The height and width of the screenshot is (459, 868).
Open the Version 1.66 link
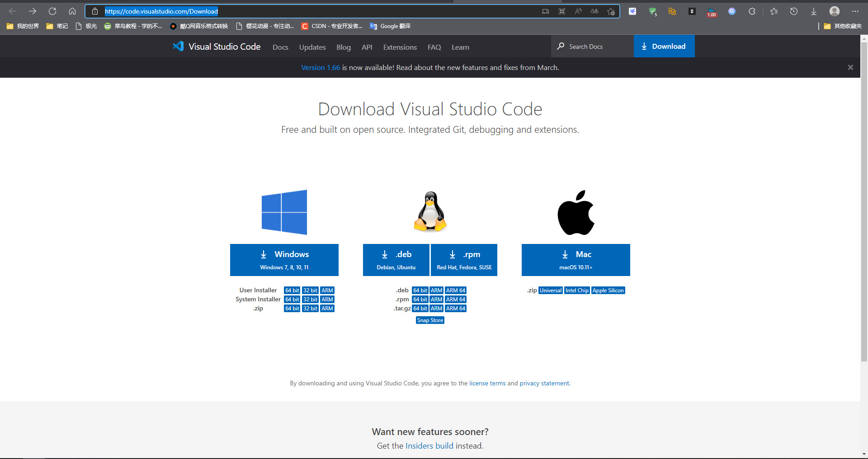pyautogui.click(x=321, y=67)
